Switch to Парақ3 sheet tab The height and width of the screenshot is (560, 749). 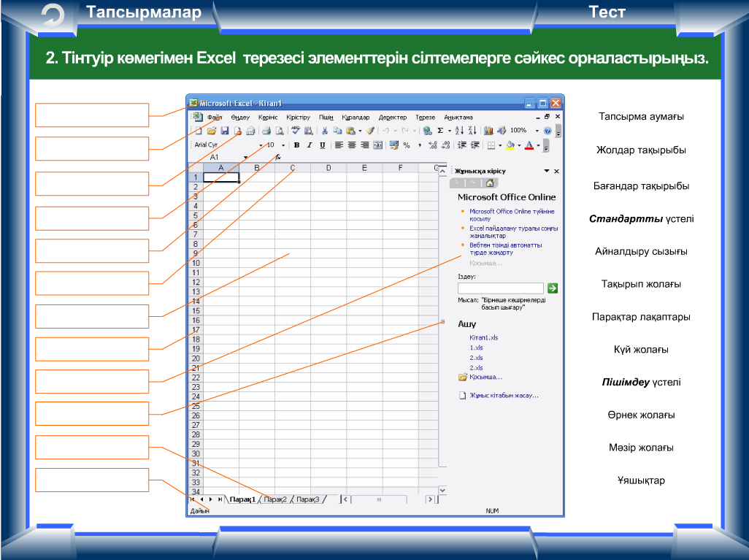tap(307, 499)
